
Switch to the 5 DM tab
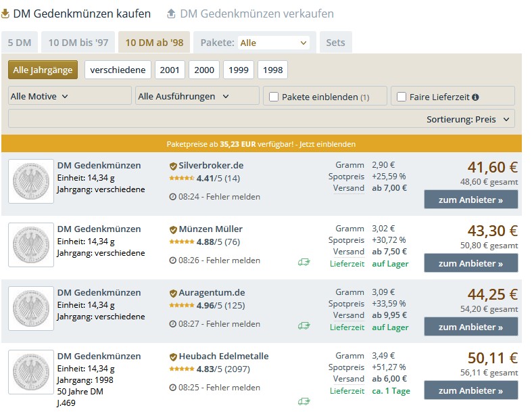coord(20,43)
